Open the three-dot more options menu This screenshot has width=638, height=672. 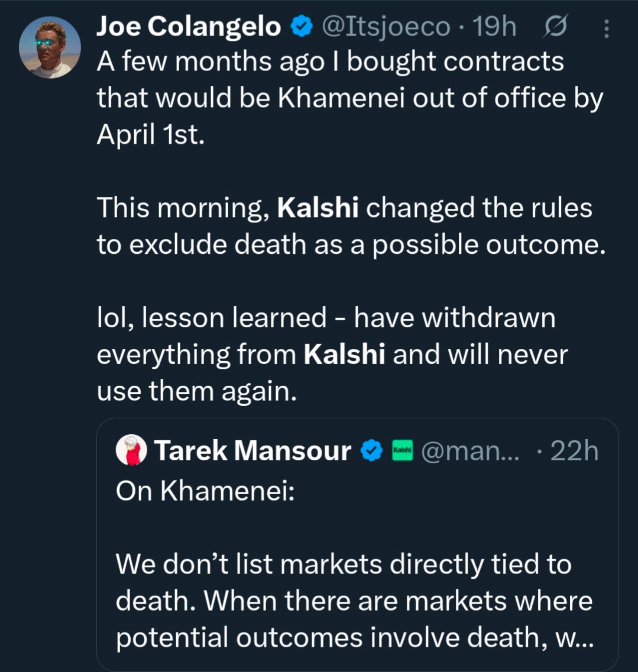606,29
